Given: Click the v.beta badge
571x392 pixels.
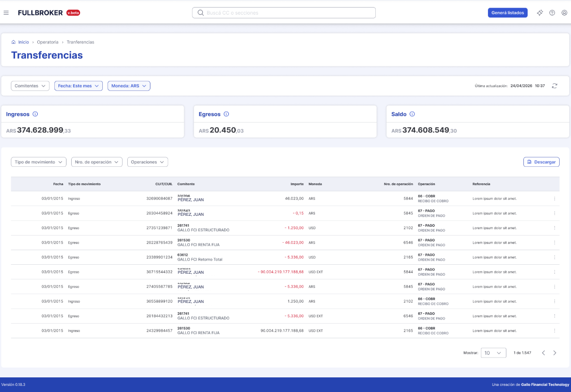Looking at the screenshot, I should [73, 13].
